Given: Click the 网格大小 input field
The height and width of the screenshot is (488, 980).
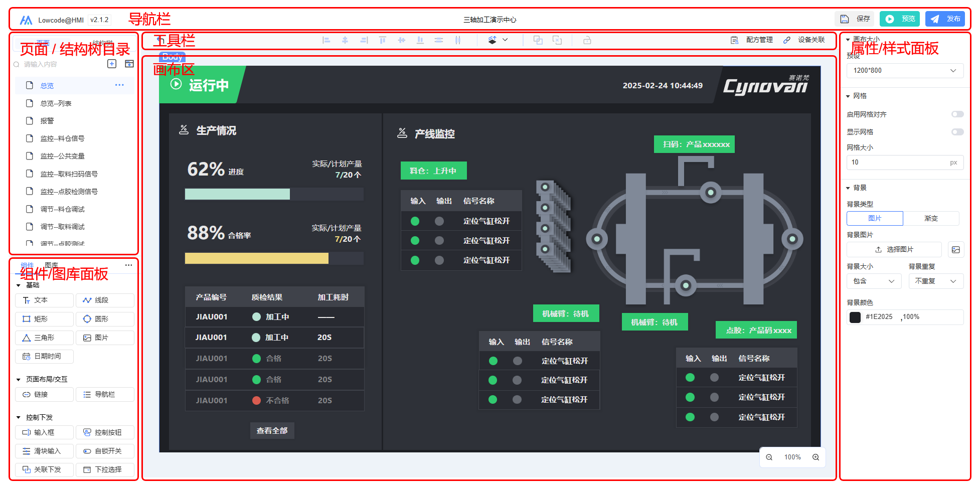Looking at the screenshot, I should (897, 162).
